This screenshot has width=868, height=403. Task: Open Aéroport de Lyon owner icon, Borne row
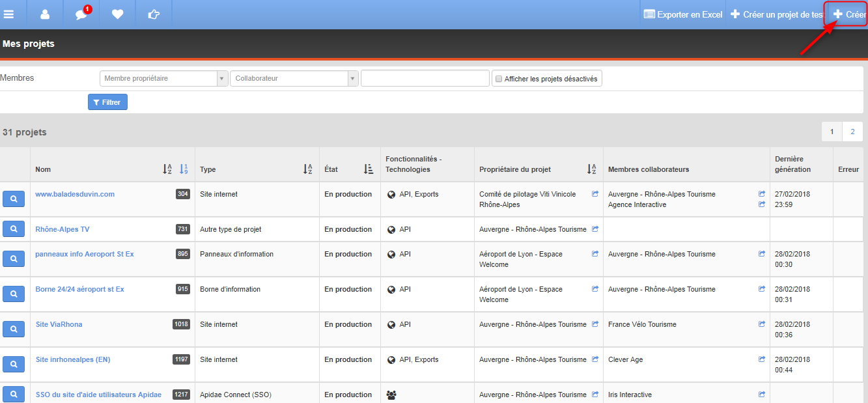595,289
